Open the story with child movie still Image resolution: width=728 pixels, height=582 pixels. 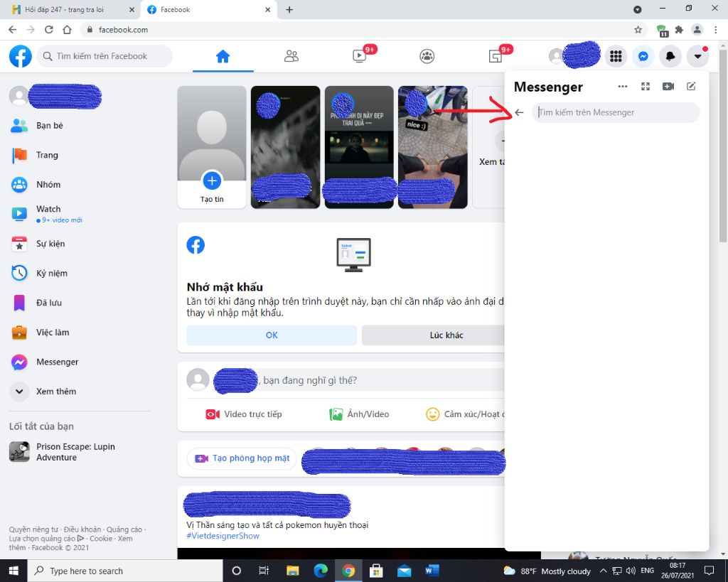[359, 147]
